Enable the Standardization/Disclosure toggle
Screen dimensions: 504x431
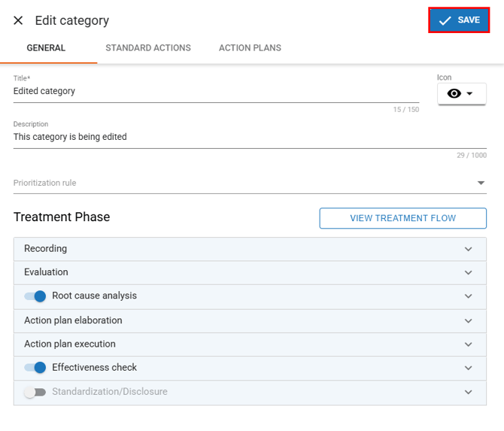click(35, 392)
